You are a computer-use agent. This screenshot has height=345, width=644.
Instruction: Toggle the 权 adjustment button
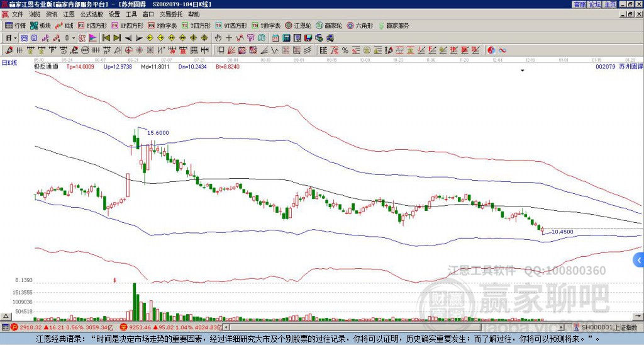[x=82, y=38]
